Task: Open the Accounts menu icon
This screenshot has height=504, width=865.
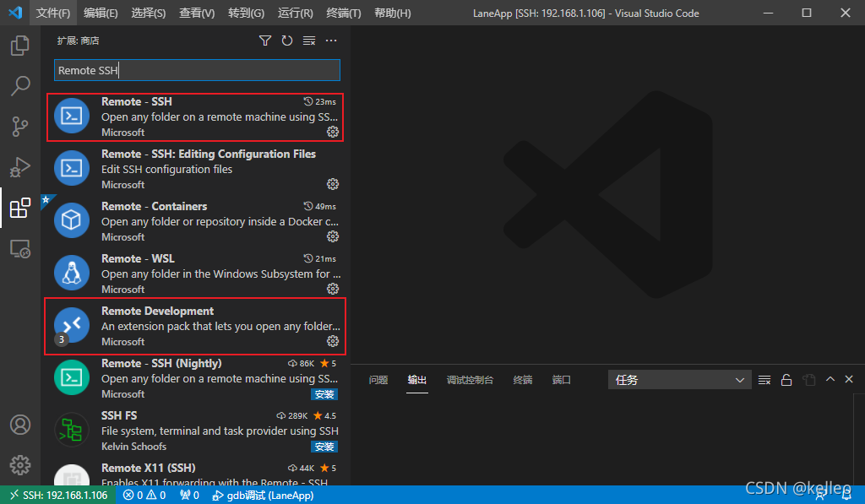Action: pyautogui.click(x=20, y=425)
